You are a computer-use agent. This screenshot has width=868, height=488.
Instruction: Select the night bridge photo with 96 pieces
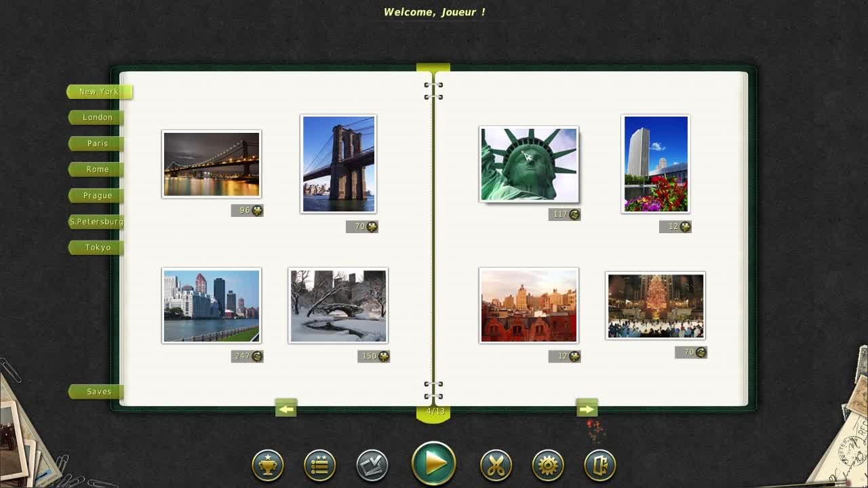(211, 165)
